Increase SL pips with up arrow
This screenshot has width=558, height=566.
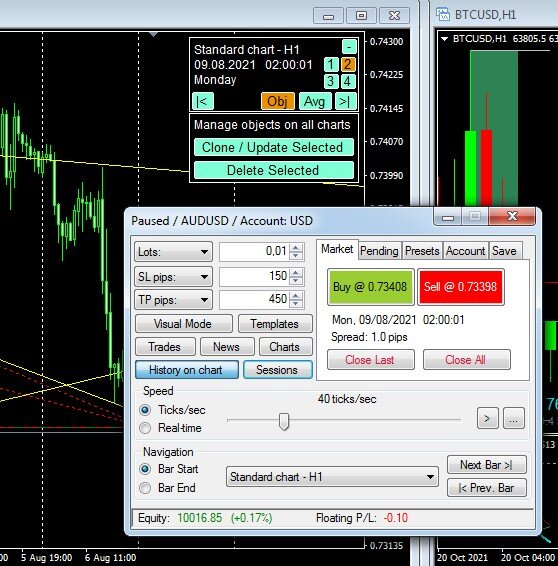(x=296, y=272)
